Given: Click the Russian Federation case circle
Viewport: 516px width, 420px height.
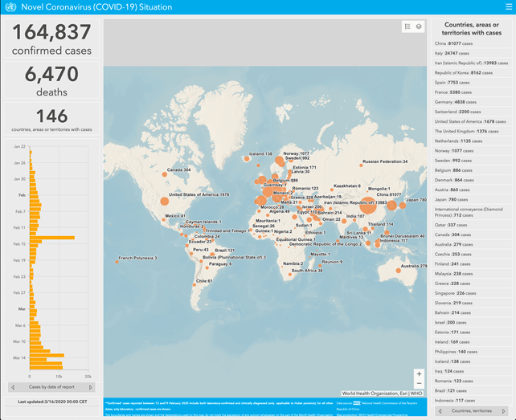Looking at the screenshot, I should (361, 165).
